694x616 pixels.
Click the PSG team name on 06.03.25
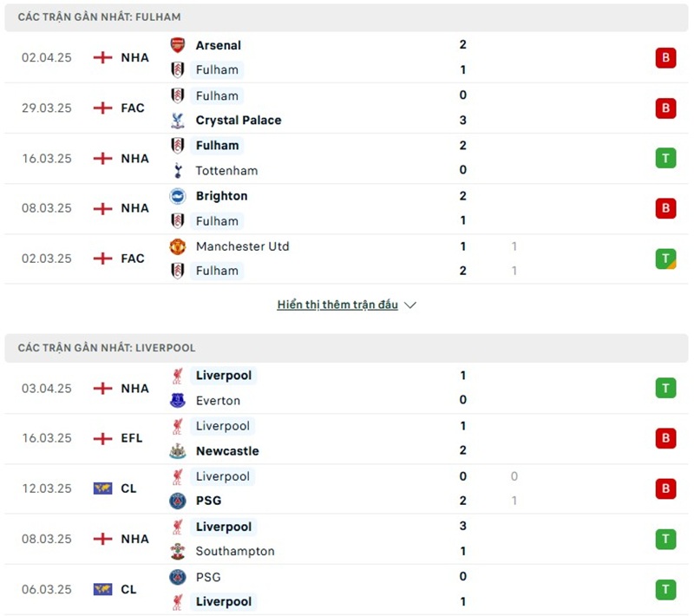[x=208, y=577]
